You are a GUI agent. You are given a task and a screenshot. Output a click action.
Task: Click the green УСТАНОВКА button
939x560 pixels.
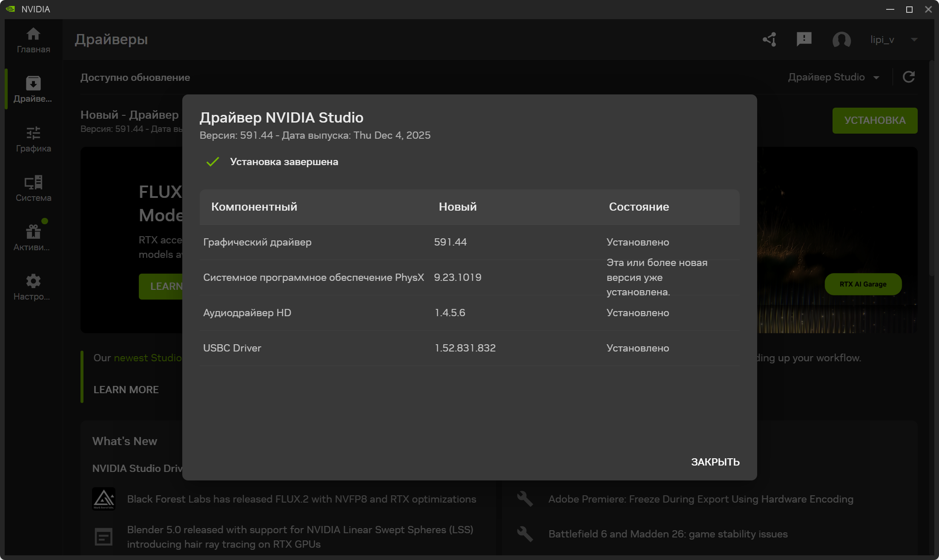(875, 120)
